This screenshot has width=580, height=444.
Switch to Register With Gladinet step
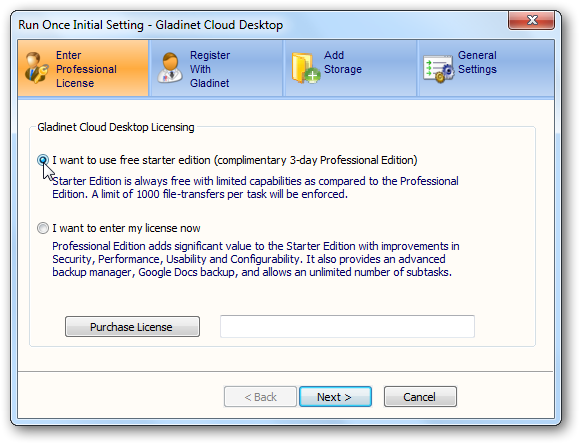(x=210, y=69)
